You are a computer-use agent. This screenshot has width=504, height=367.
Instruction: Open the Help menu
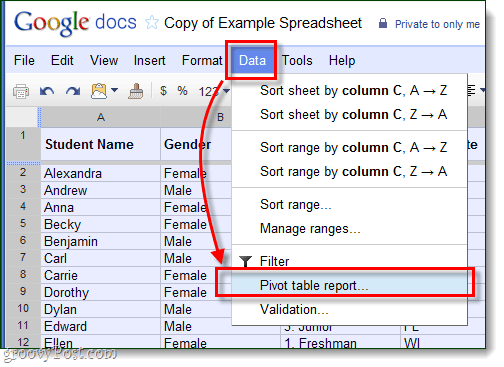pyautogui.click(x=342, y=60)
